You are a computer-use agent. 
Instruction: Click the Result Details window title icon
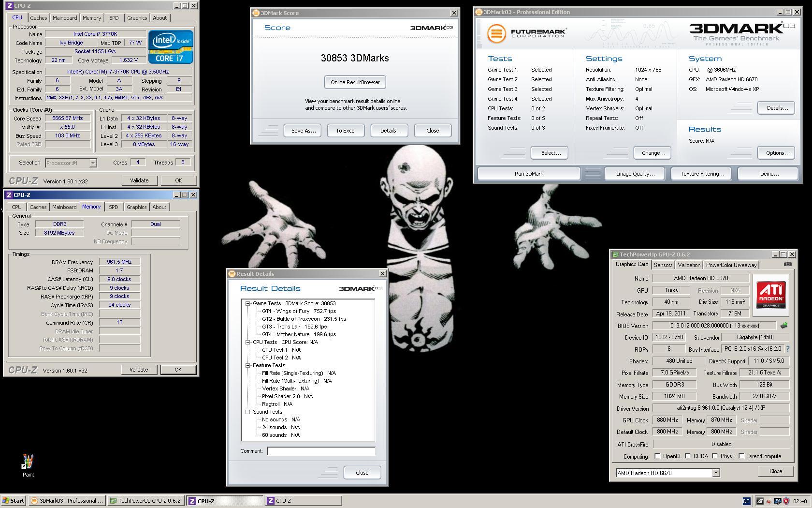click(x=232, y=274)
